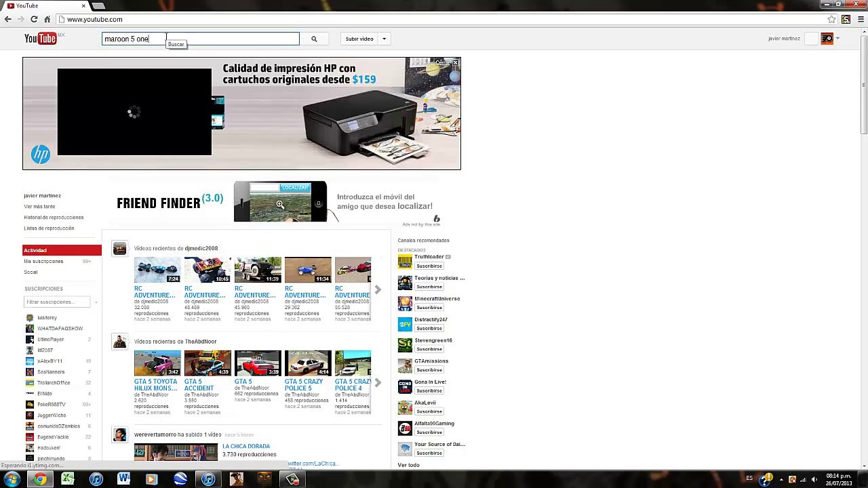Open Ver más tarde list
Viewport: 868px width, 488px height.
coord(39,206)
